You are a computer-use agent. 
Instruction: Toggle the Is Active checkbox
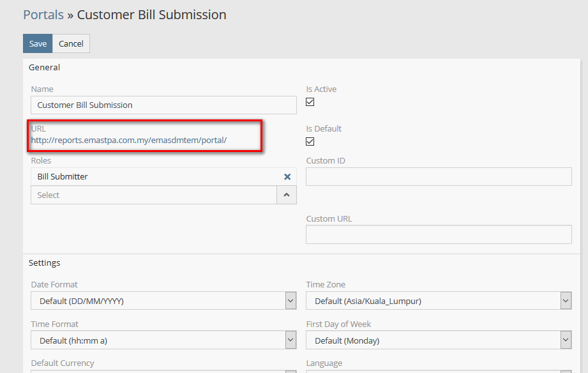[310, 102]
